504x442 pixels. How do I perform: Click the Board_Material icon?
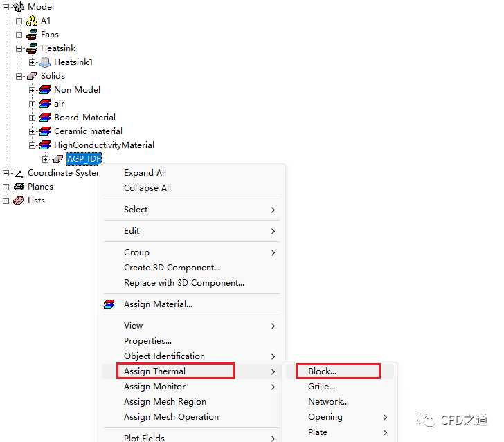tap(45, 118)
